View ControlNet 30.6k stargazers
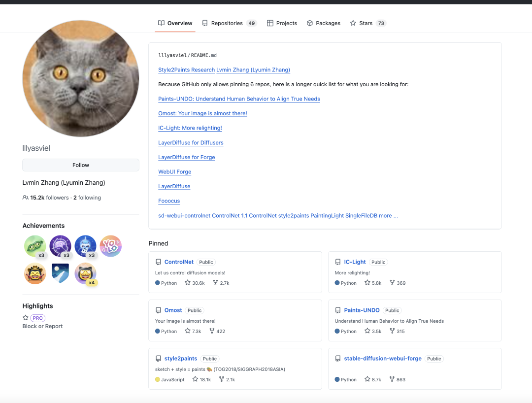The image size is (532, 403). coord(195,283)
